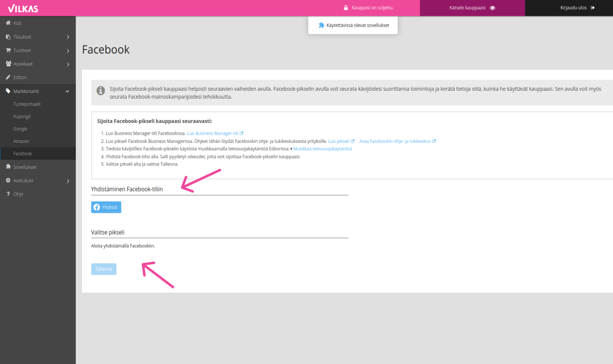Go to Koti via the house icon
Image resolution: width=613 pixels, height=364 pixels.
pyautogui.click(x=8, y=23)
